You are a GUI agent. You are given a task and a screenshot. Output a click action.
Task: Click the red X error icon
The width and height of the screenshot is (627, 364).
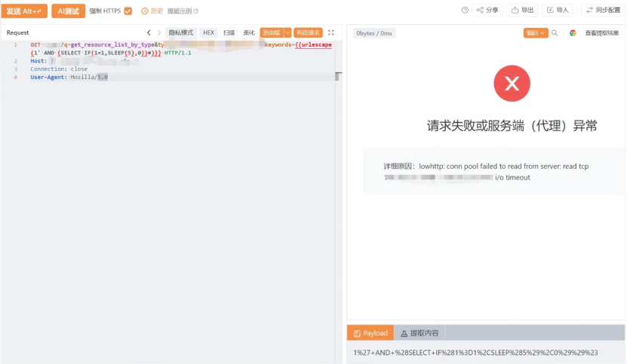tap(512, 84)
